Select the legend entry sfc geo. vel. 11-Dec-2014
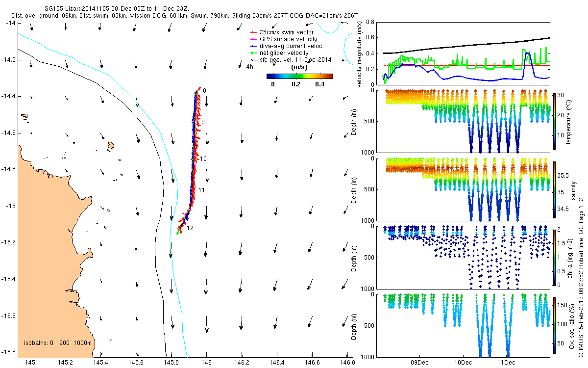This screenshot has height=368, width=588. tap(295, 60)
